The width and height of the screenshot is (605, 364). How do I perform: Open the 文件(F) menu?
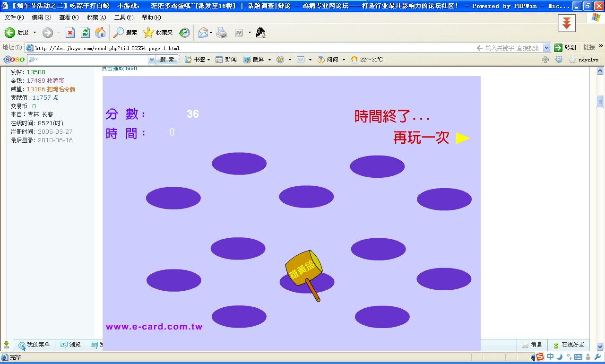(x=14, y=17)
